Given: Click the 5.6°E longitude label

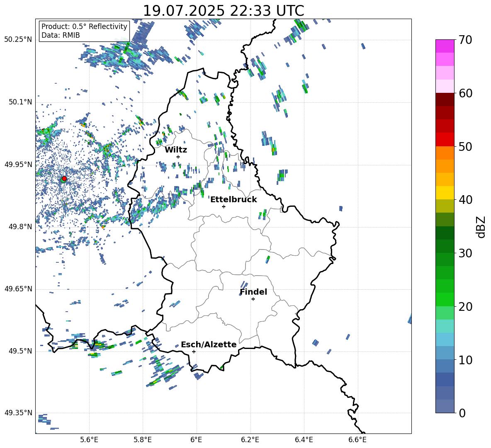Looking at the screenshot, I should tap(89, 440).
